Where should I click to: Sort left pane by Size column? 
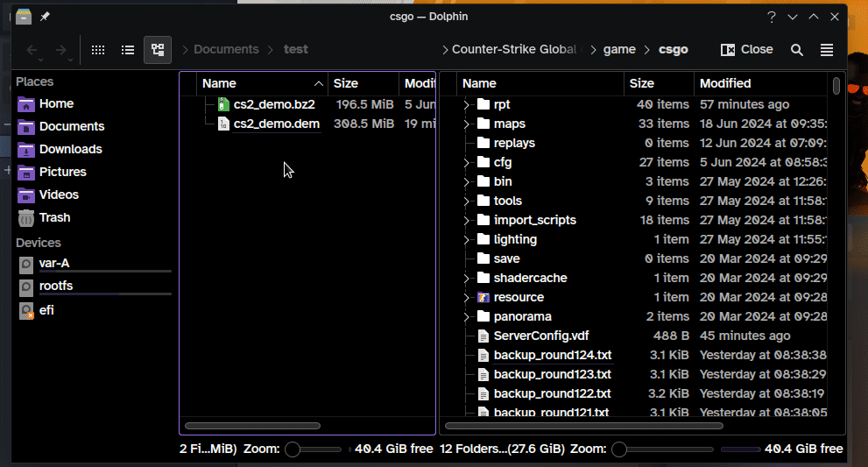363,83
